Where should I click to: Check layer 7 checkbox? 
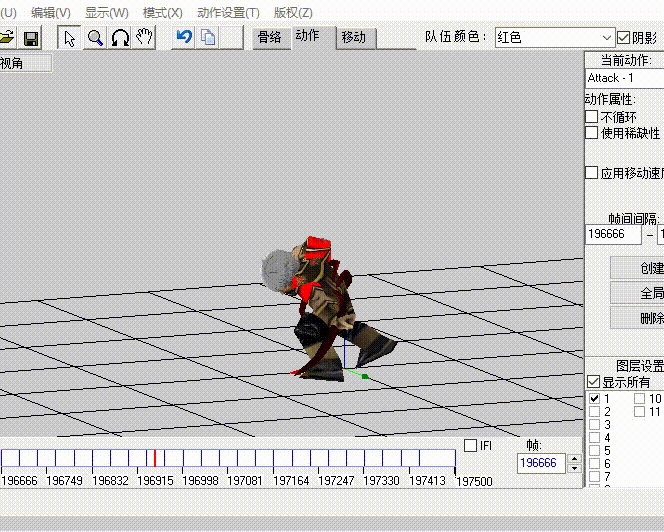[595, 477]
